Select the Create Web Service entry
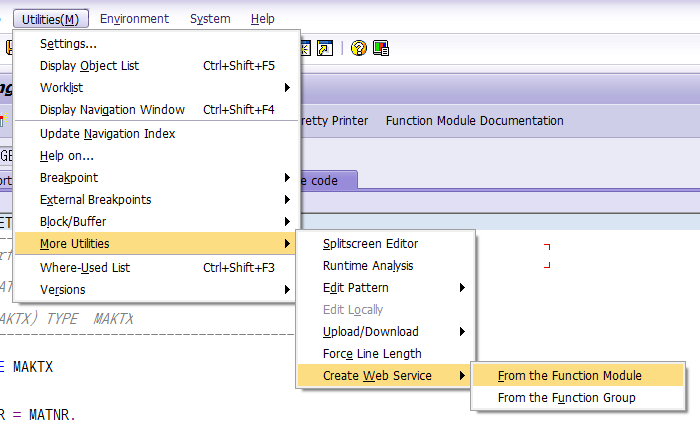The image size is (700, 422). coord(386,376)
